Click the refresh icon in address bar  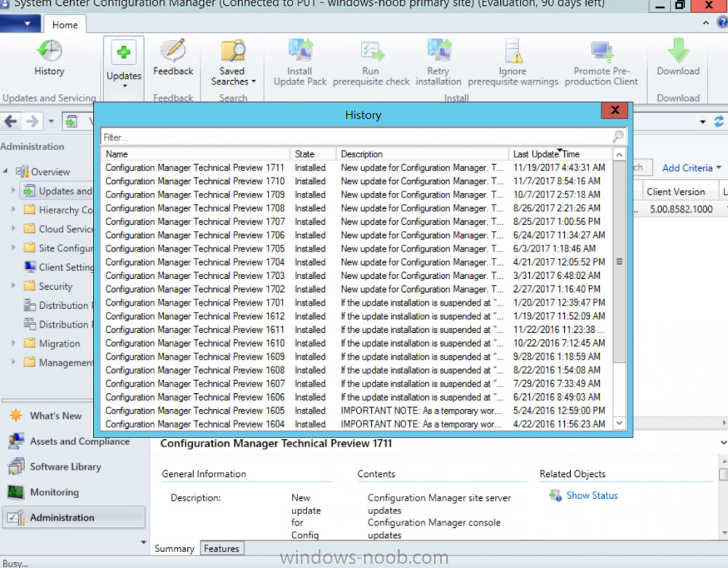(719, 122)
